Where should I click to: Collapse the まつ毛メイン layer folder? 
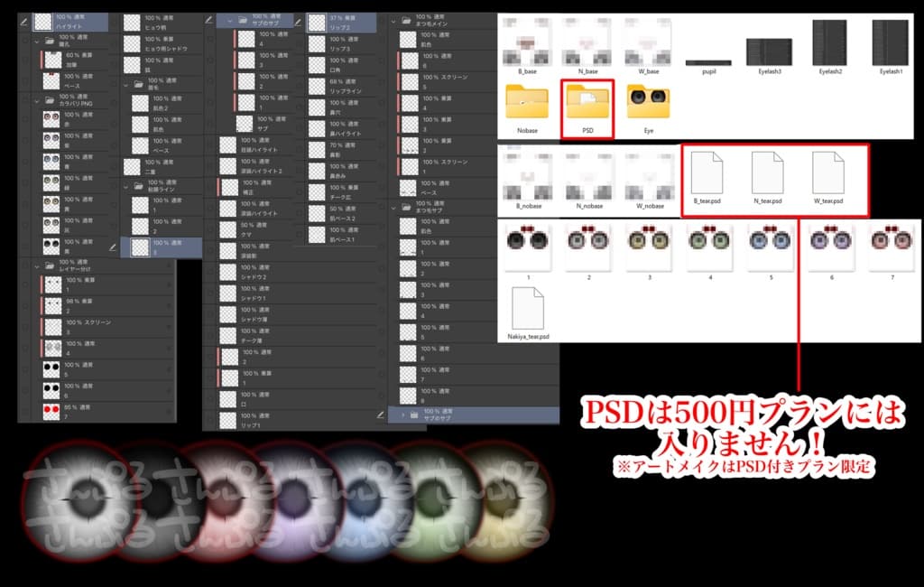[x=393, y=22]
